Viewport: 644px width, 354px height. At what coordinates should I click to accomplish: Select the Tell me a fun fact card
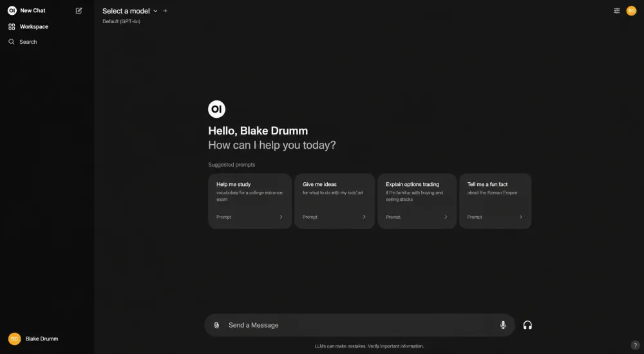tap(495, 201)
